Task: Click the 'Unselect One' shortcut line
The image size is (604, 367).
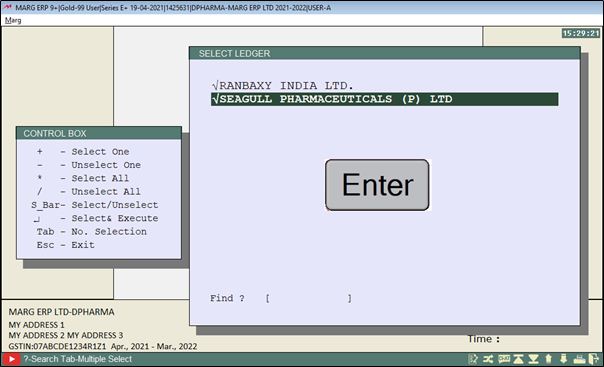Action: [x=88, y=165]
